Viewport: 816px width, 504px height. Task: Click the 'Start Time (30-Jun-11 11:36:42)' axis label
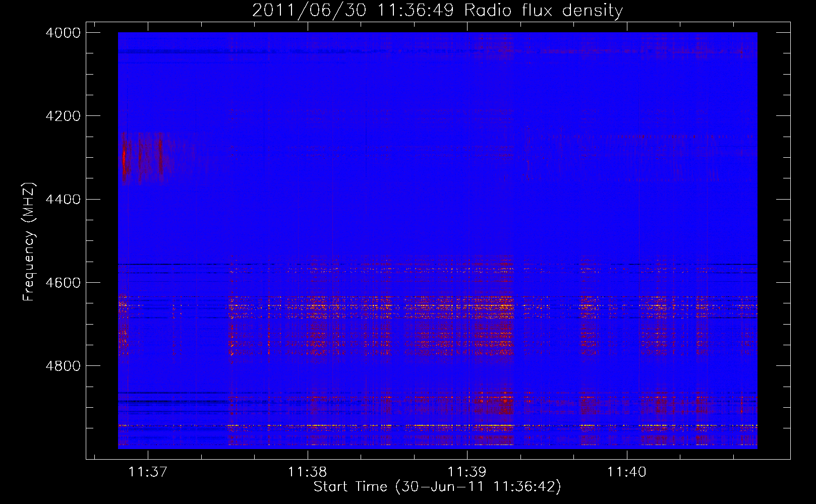click(x=437, y=487)
